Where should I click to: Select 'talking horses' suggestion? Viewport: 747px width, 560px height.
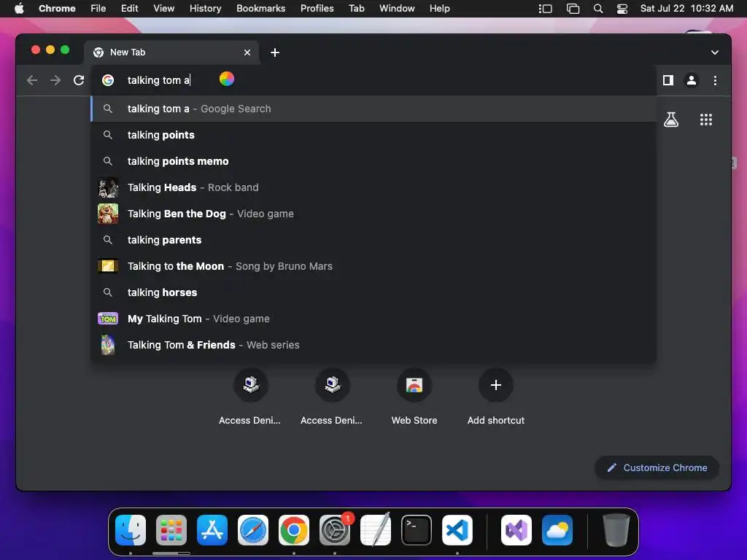(373, 292)
